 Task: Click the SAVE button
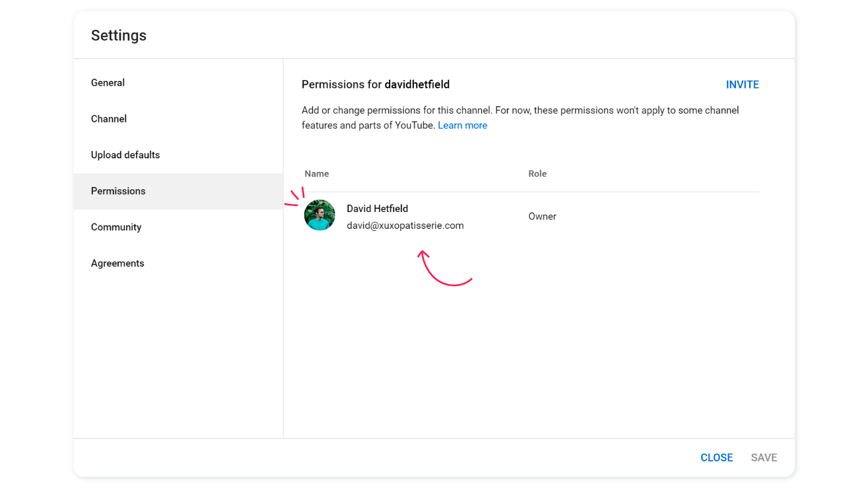click(764, 458)
